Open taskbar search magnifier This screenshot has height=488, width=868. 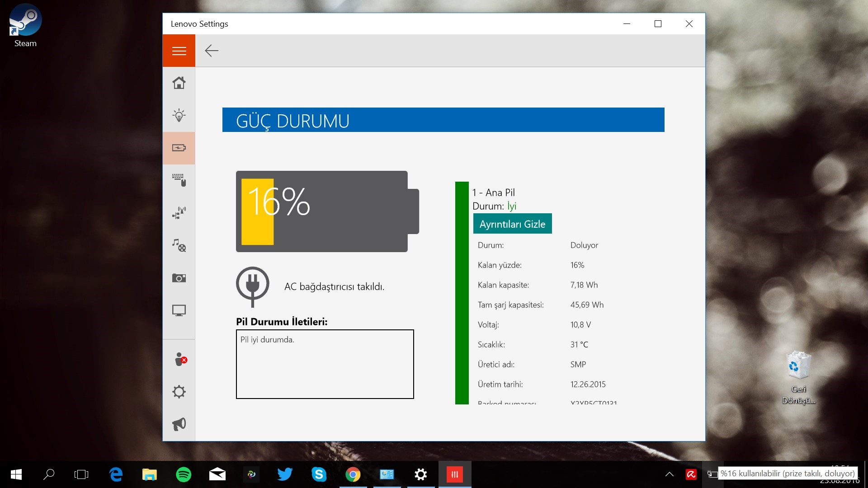click(x=49, y=474)
